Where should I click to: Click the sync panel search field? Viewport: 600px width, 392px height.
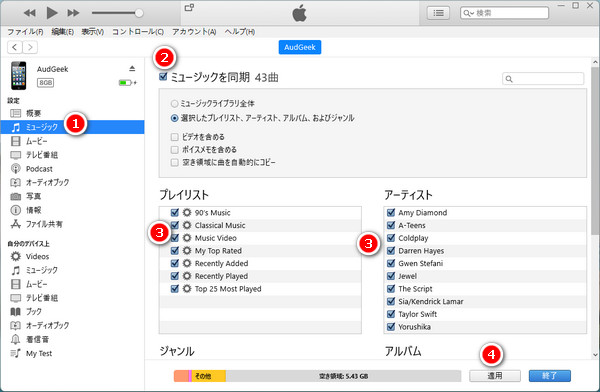(x=543, y=78)
